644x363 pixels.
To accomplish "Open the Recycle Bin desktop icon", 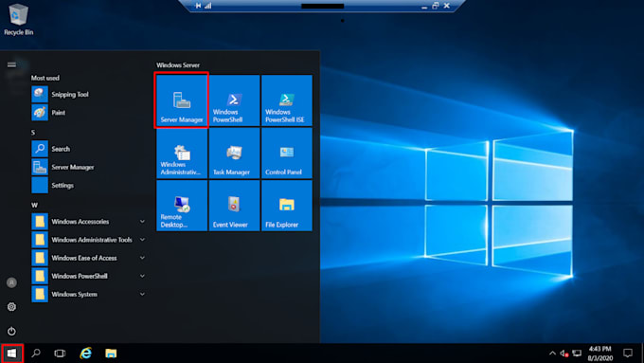I will pyautogui.click(x=18, y=19).
